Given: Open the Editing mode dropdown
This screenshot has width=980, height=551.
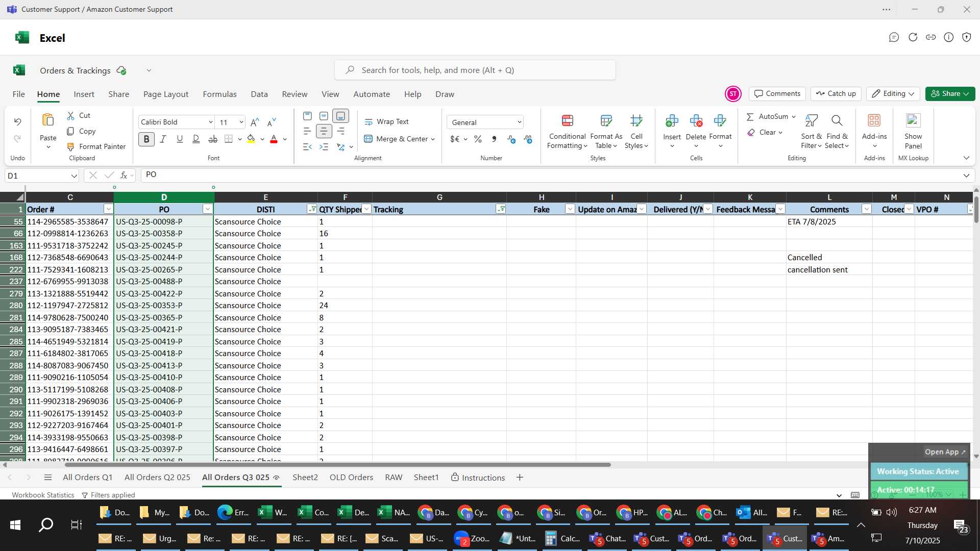Looking at the screenshot, I should point(893,94).
